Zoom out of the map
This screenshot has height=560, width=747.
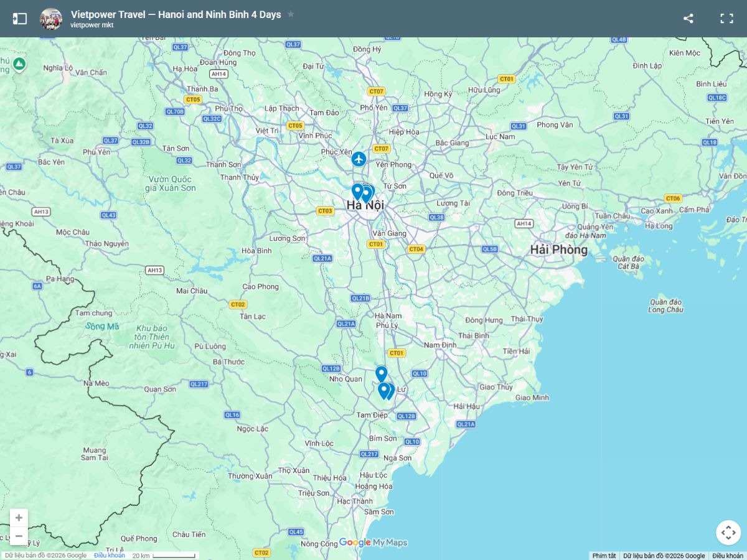(19, 536)
